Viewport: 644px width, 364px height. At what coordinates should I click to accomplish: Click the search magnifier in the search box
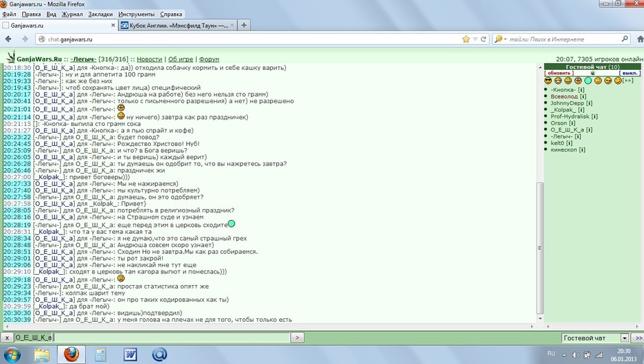625,39
